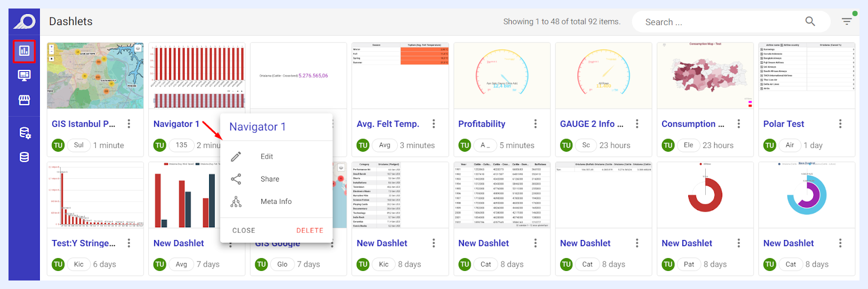Open options menu for GIS Istanbul dashlet
Screen dimensions: 868x289
click(x=129, y=123)
